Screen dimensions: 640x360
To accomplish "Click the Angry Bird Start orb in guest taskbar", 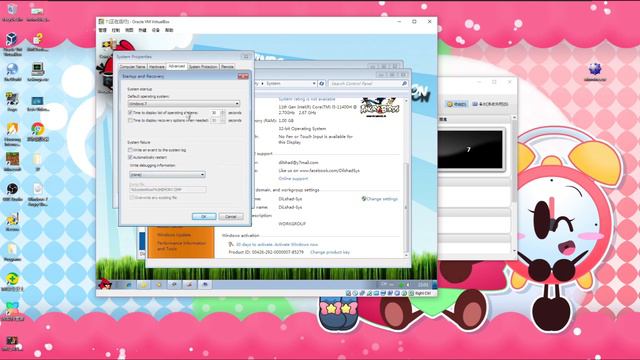I will point(105,284).
